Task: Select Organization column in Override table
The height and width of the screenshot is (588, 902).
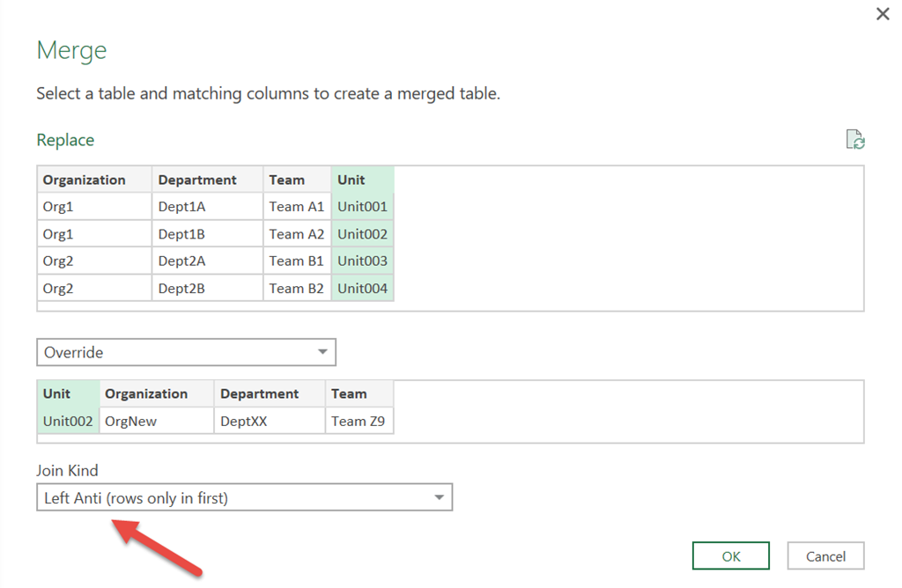Action: pyautogui.click(x=157, y=393)
